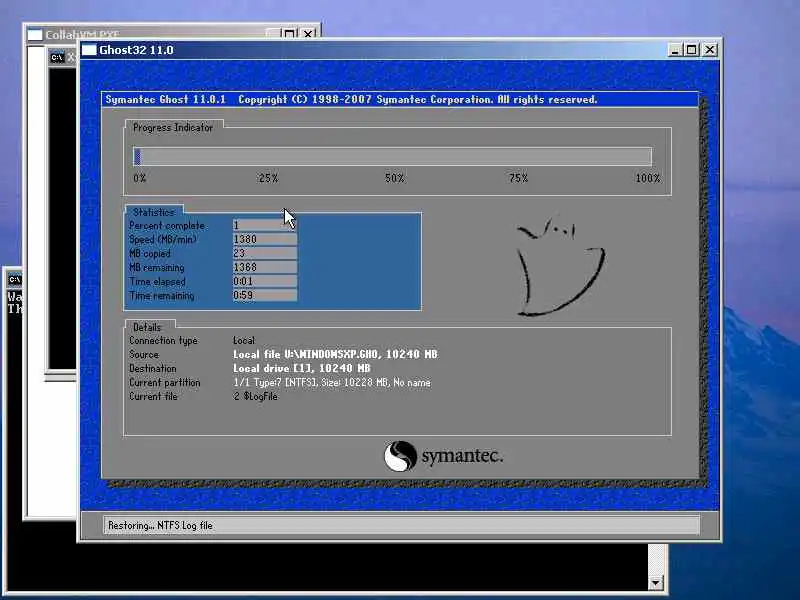Click the scroll down arrow of console window
800x600 pixels.
point(656,582)
